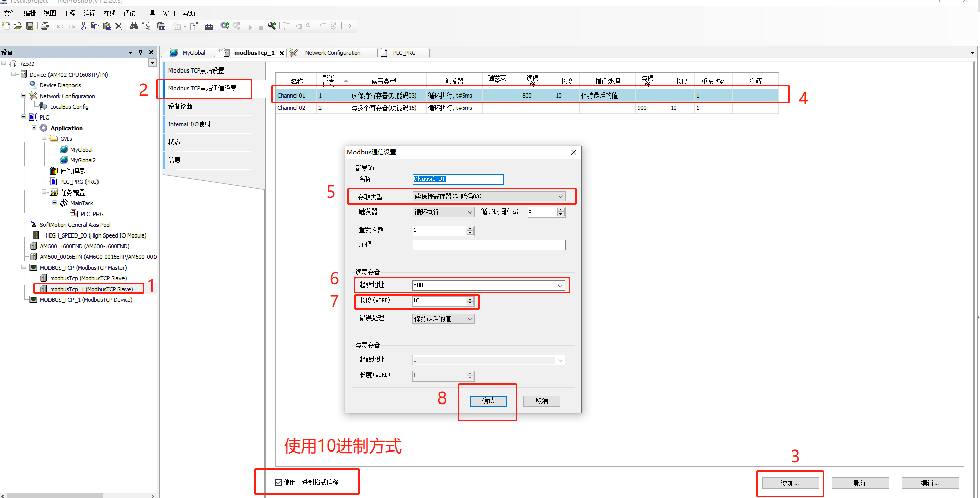The width and height of the screenshot is (980, 498).
Task: Click the Delete X toolbar icon
Action: (x=118, y=26)
